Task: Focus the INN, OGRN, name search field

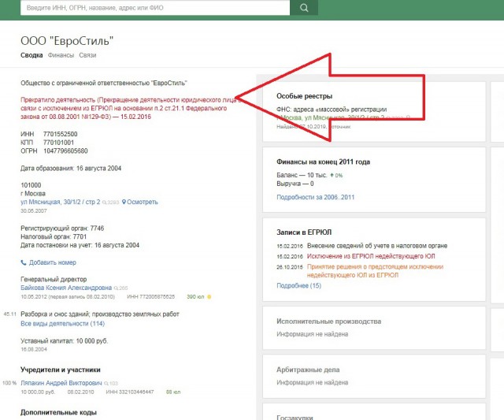Action: tap(155, 8)
